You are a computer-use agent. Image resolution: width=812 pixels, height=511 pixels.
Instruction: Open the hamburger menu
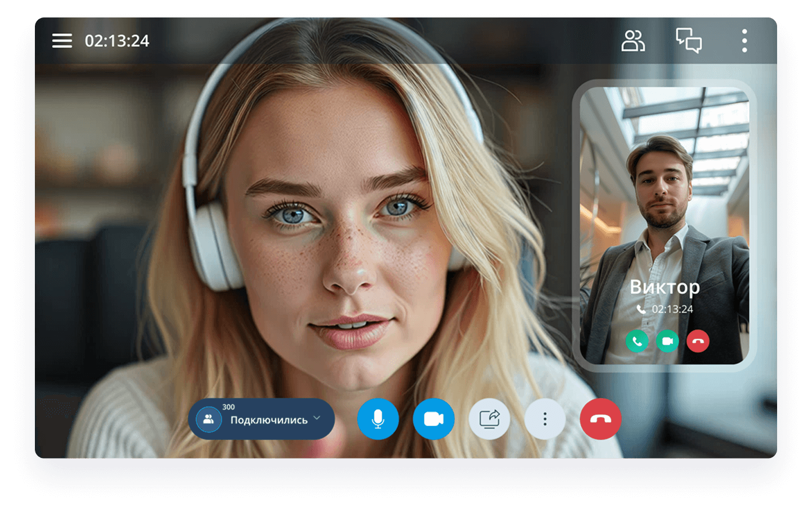coord(62,41)
